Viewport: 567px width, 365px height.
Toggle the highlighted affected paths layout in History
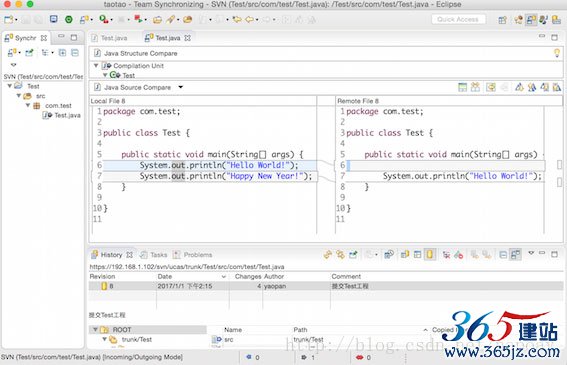coord(515,255)
